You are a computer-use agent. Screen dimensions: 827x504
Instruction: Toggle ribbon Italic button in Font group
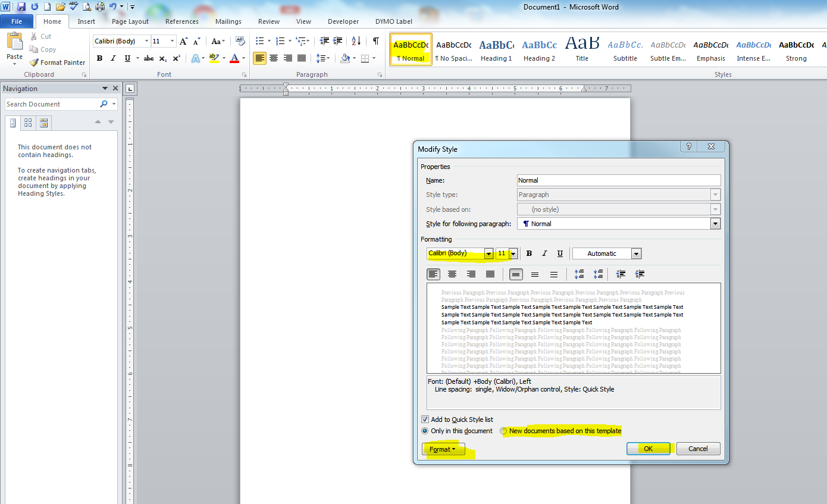click(x=113, y=58)
